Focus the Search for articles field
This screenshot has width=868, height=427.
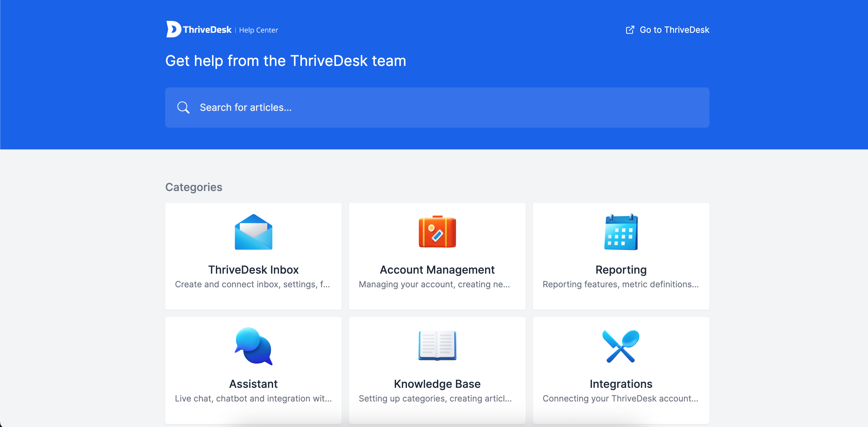pos(437,108)
